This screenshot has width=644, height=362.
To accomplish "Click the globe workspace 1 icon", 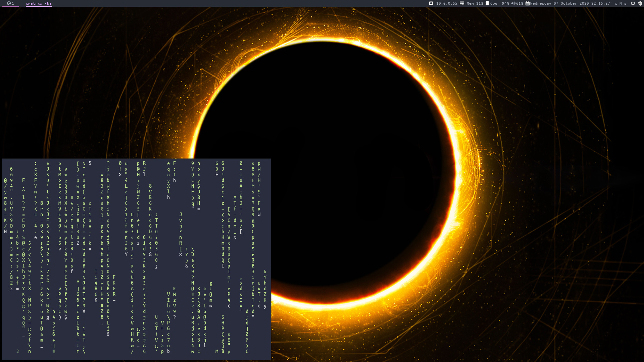I will [x=9, y=3].
